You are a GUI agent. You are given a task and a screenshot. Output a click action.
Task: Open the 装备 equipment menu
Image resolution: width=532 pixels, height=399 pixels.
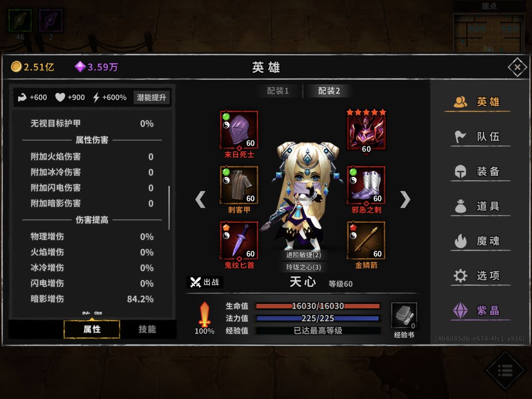click(x=480, y=171)
